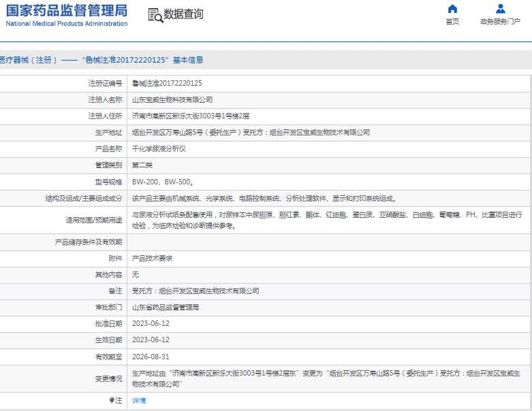Select the 结构及组成/主要组成成分 label
This screenshot has width=532, height=411.
84,198
